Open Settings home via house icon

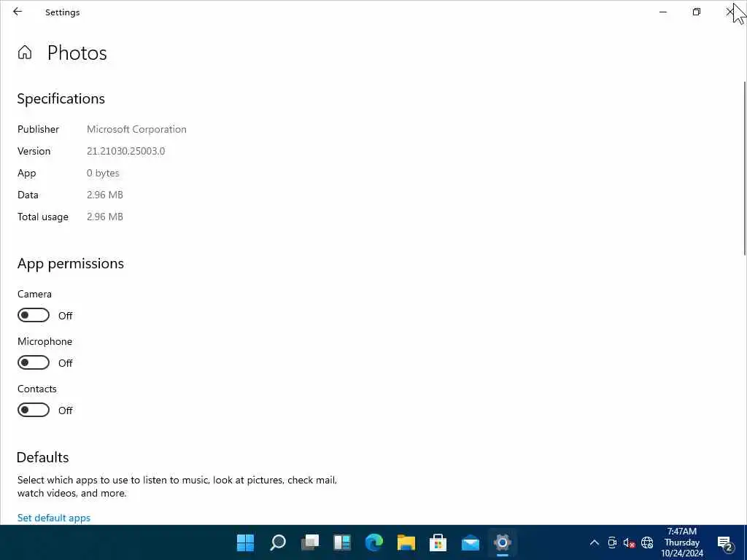tap(25, 52)
